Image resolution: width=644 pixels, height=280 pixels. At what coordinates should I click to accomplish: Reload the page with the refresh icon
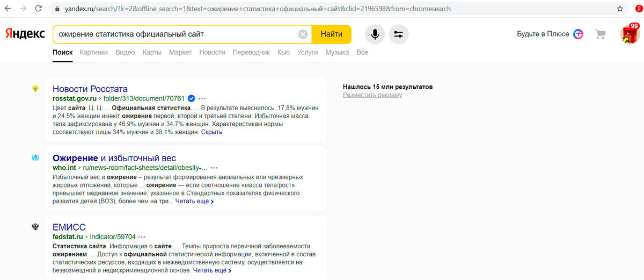tap(39, 9)
